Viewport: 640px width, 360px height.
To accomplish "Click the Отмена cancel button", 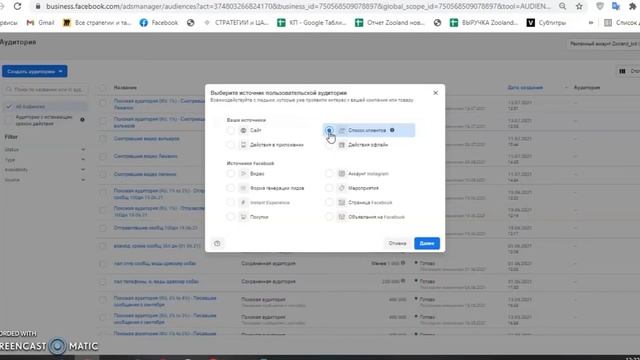I will point(397,243).
